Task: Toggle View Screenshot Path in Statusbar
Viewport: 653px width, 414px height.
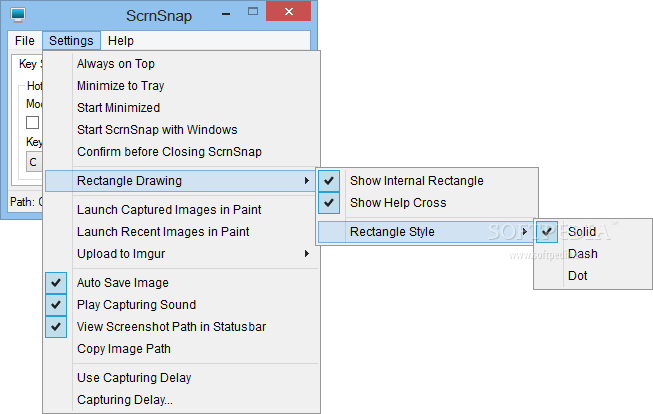Action: click(171, 327)
